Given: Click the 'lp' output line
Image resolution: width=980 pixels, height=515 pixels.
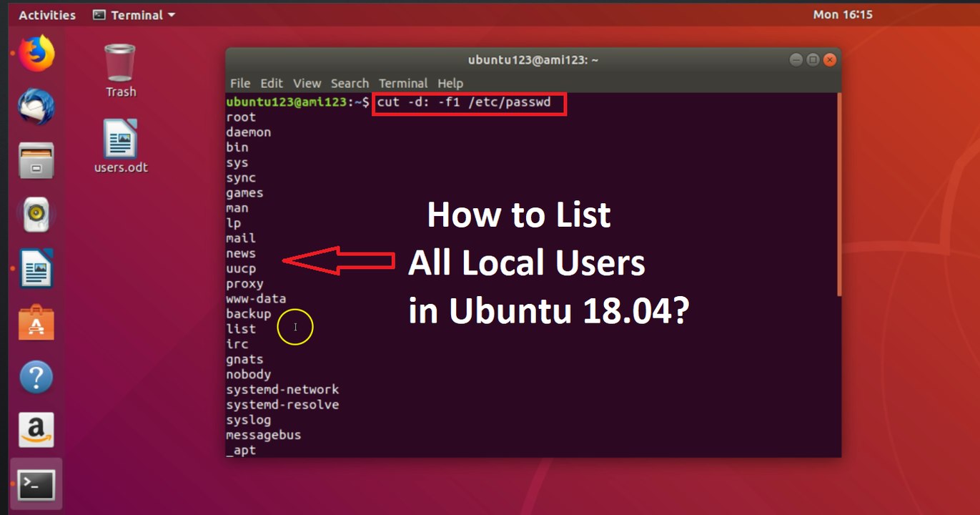Looking at the screenshot, I should 234,223.
